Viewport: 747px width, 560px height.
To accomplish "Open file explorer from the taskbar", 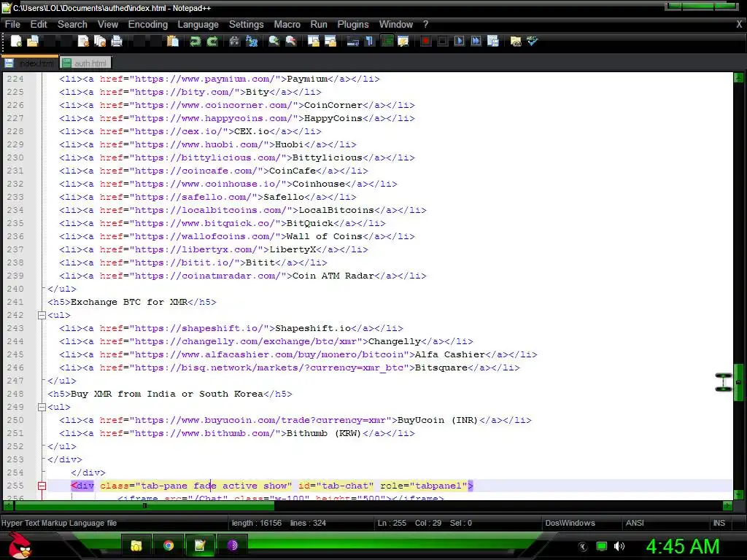I will (x=136, y=545).
